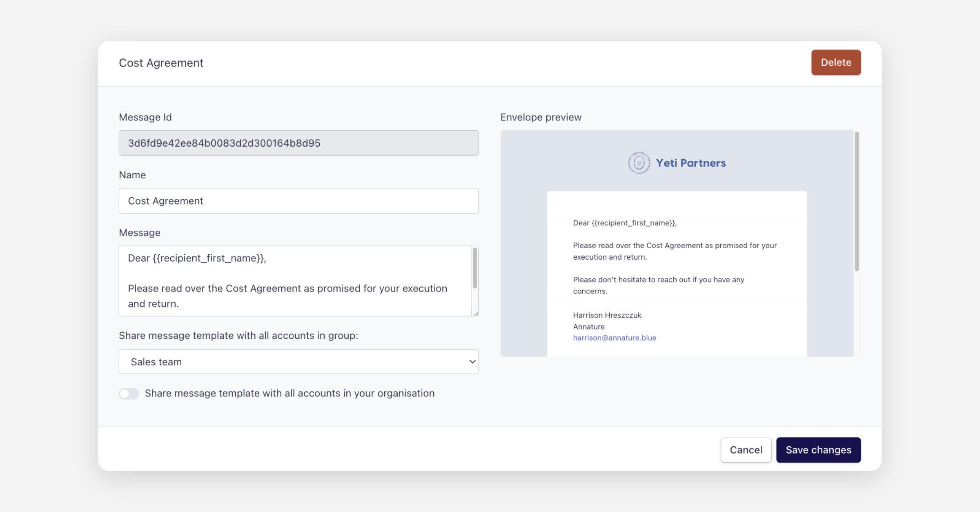The width and height of the screenshot is (980, 512).
Task: Click the Sales team dropdown chevron arrow
Action: (472, 362)
